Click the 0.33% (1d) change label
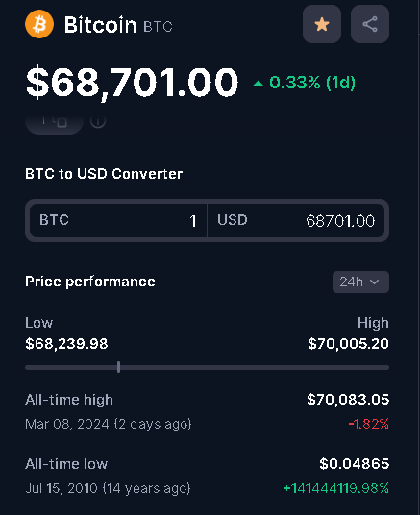This screenshot has height=515, width=420. pos(312,83)
